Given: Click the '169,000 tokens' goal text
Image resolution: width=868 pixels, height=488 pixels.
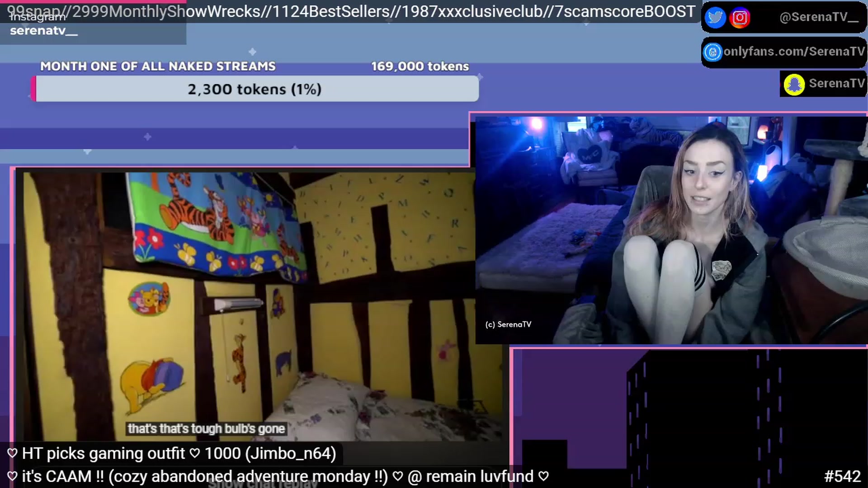Looking at the screenshot, I should pos(420,66).
